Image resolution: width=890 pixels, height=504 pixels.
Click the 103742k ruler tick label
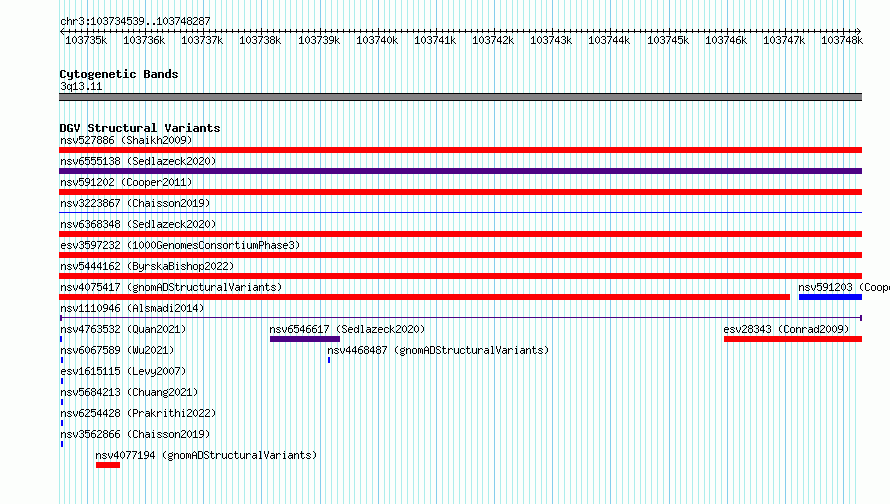coord(493,40)
